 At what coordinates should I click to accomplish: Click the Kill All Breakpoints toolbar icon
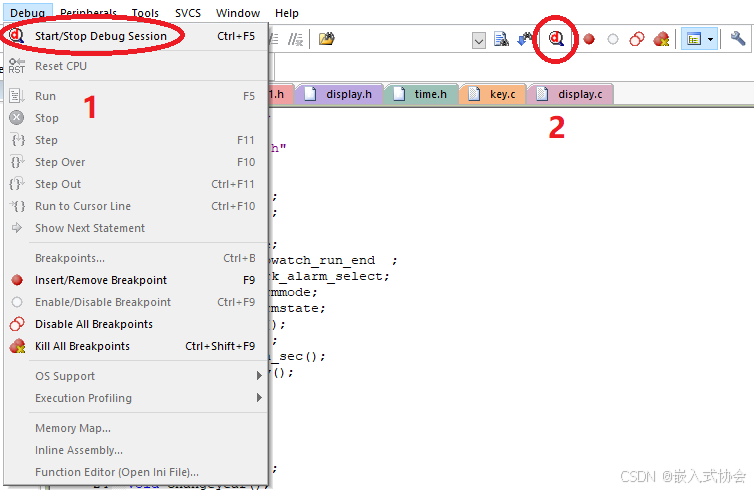click(661, 39)
